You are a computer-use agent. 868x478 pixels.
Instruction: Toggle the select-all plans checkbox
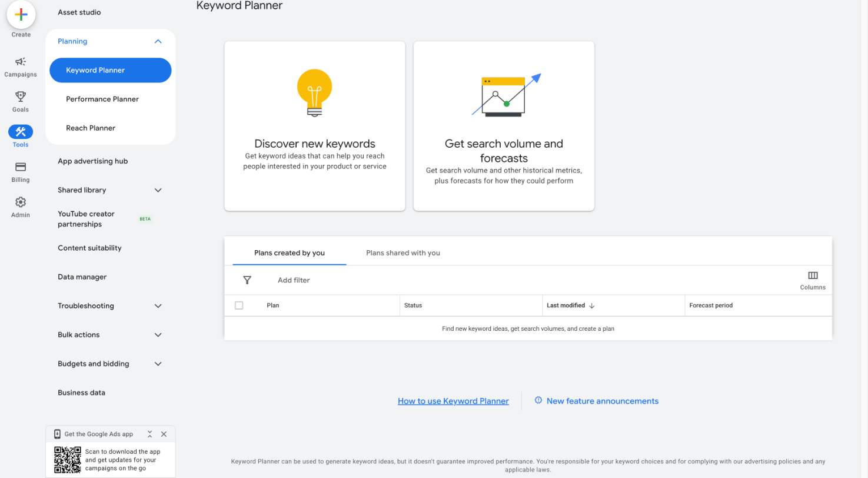click(239, 306)
